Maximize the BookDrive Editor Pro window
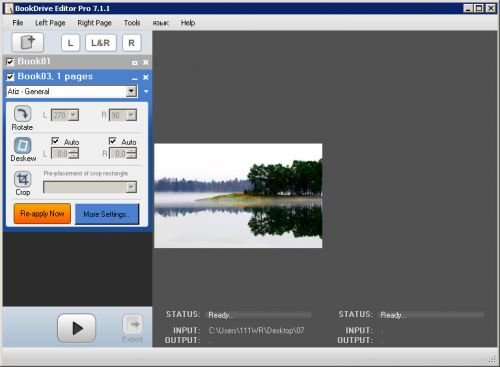 click(x=479, y=8)
